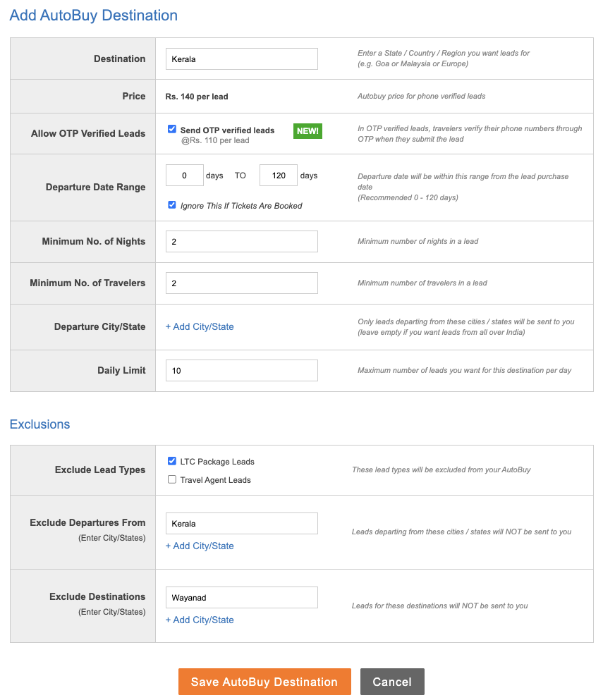Screen dimensions: 603x700
Task: Enable the Travel Agent Leads checkbox
Action: tap(172, 479)
